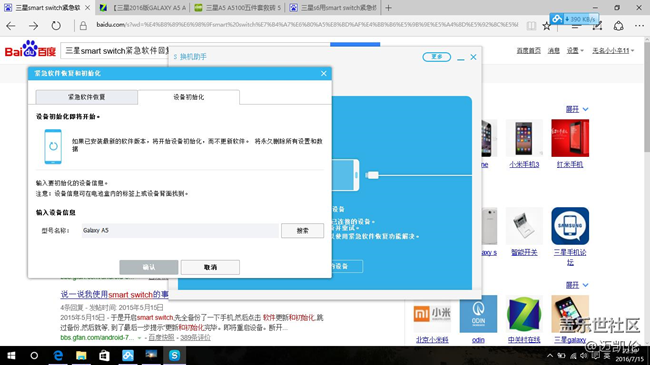Click the browser refresh icon
Viewport: 650px width, 365px height.
(56, 26)
